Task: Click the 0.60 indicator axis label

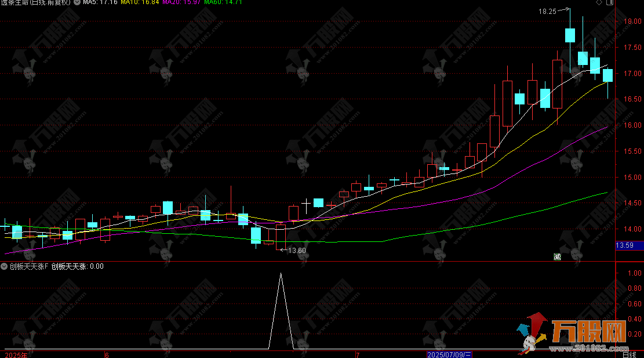Action: (635, 303)
